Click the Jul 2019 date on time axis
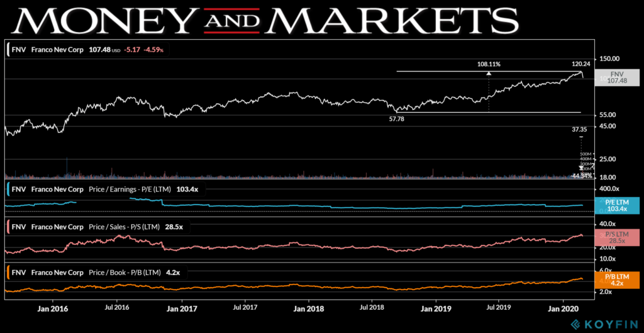 [499, 307]
